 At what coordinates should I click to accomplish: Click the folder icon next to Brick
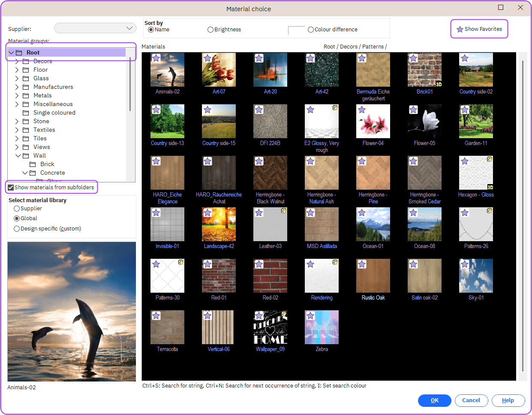[x=33, y=164]
